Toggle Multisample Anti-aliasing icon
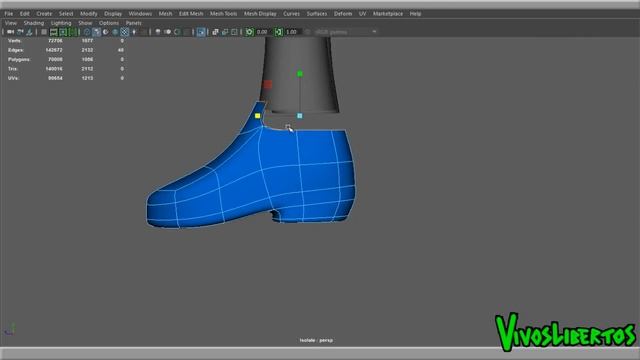This screenshot has width=640, height=360. click(178, 32)
